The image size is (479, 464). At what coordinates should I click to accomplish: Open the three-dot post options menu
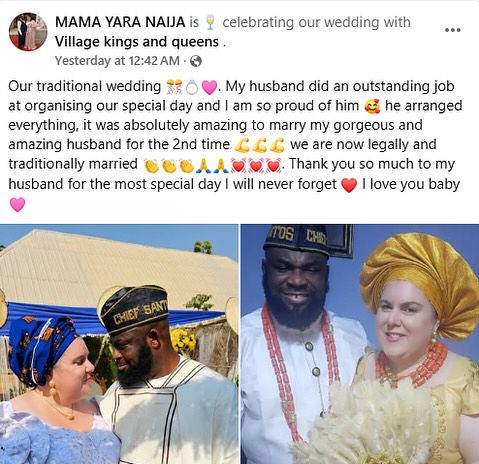pyautogui.click(x=453, y=30)
